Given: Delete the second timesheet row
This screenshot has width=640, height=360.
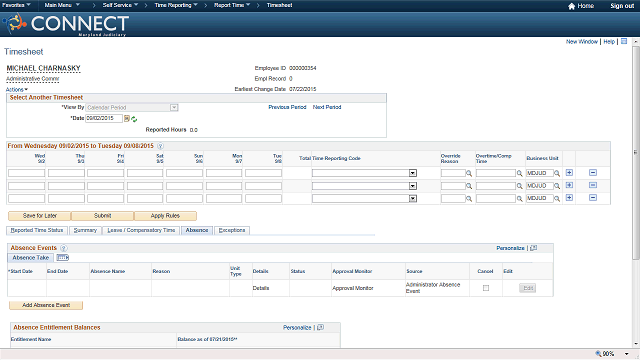Looking at the screenshot, I should coord(593,185).
